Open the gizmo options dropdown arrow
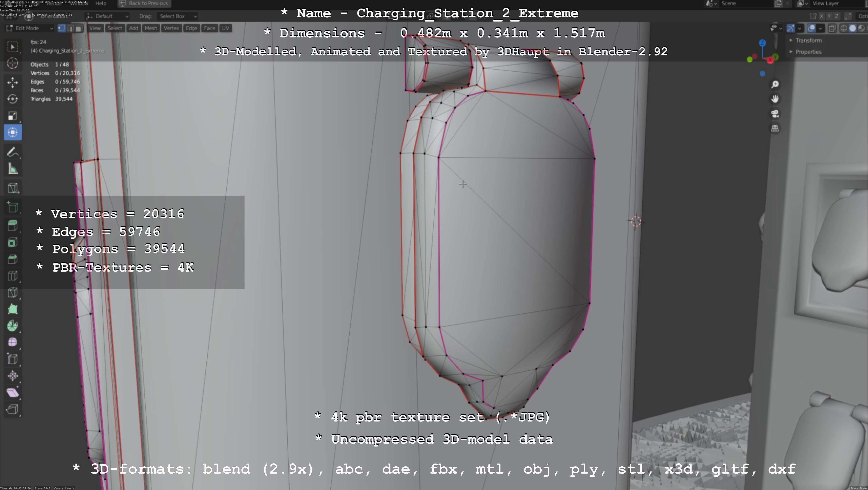The image size is (868, 490). (x=800, y=28)
